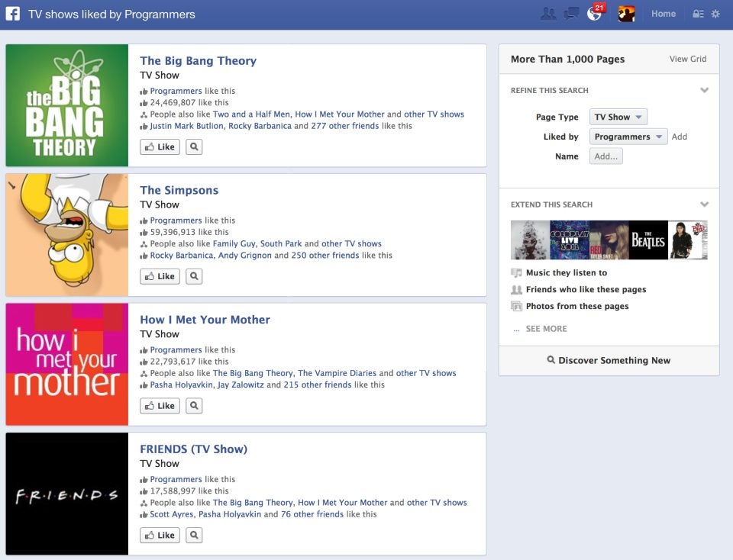This screenshot has height=560, width=733.
Task: Open The Big Bang Theory title link
Action: (x=199, y=61)
